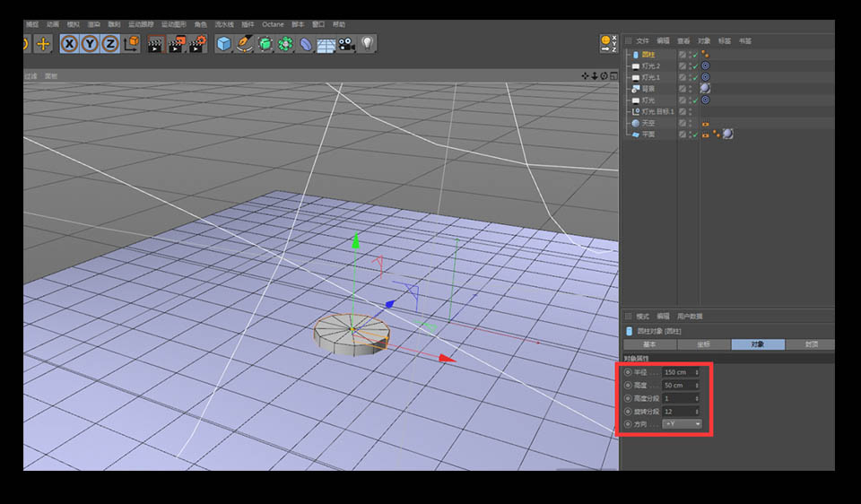Screen dimensions: 861x504
Task: Select the 灯光 目标.1 object in the tree
Action: tap(657, 111)
